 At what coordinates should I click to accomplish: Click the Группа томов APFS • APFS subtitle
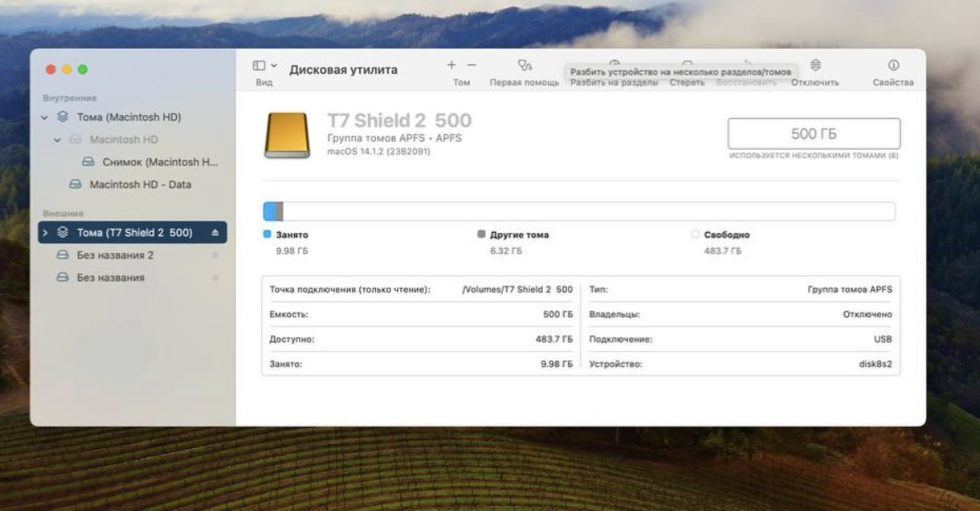[x=395, y=138]
